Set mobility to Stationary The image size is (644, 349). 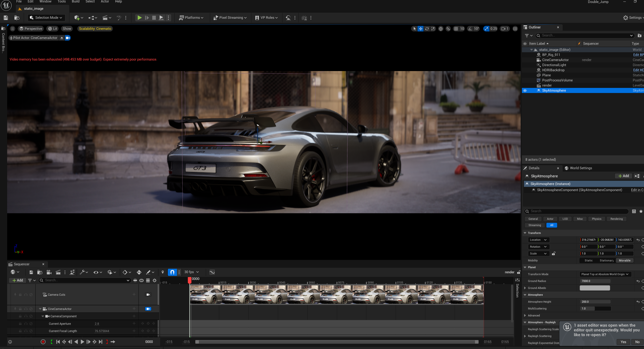click(606, 261)
